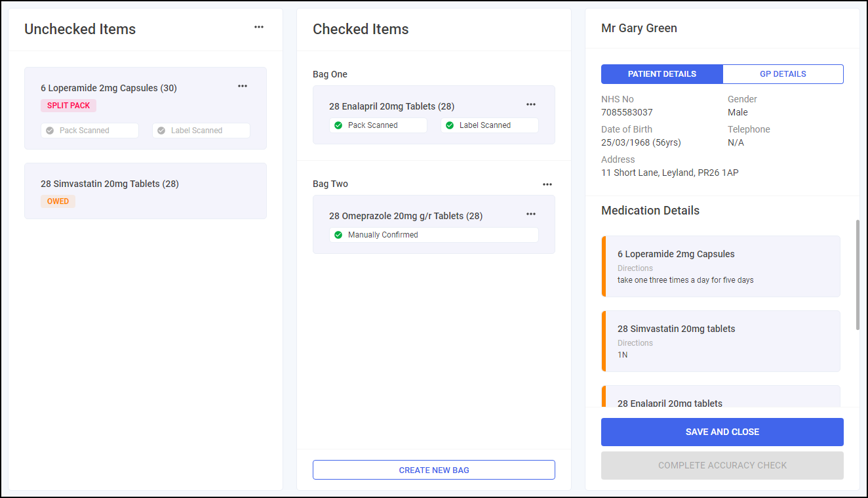
Task: Toggle Pack Scanned for Enalapril tablets
Action: (x=378, y=125)
